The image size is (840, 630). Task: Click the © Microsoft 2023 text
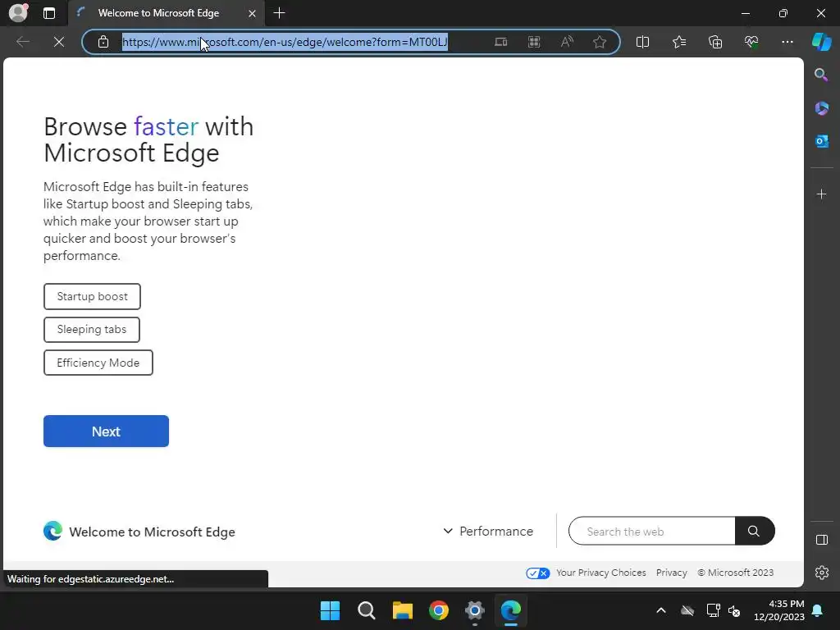click(x=736, y=573)
